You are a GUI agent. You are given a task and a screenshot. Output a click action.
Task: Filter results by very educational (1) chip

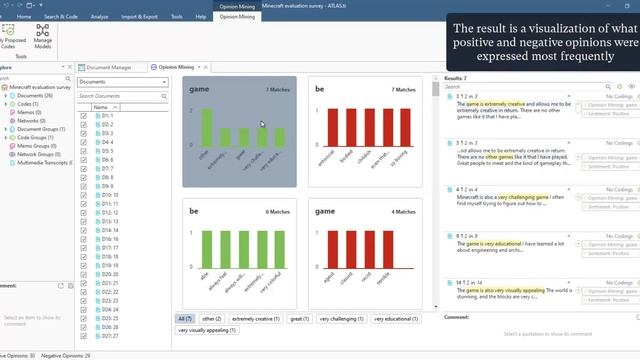point(396,319)
